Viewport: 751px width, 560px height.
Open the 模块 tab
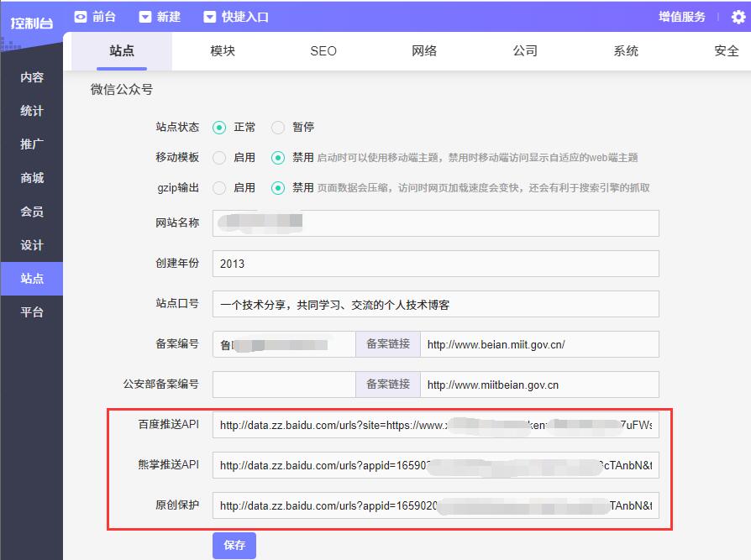click(223, 51)
